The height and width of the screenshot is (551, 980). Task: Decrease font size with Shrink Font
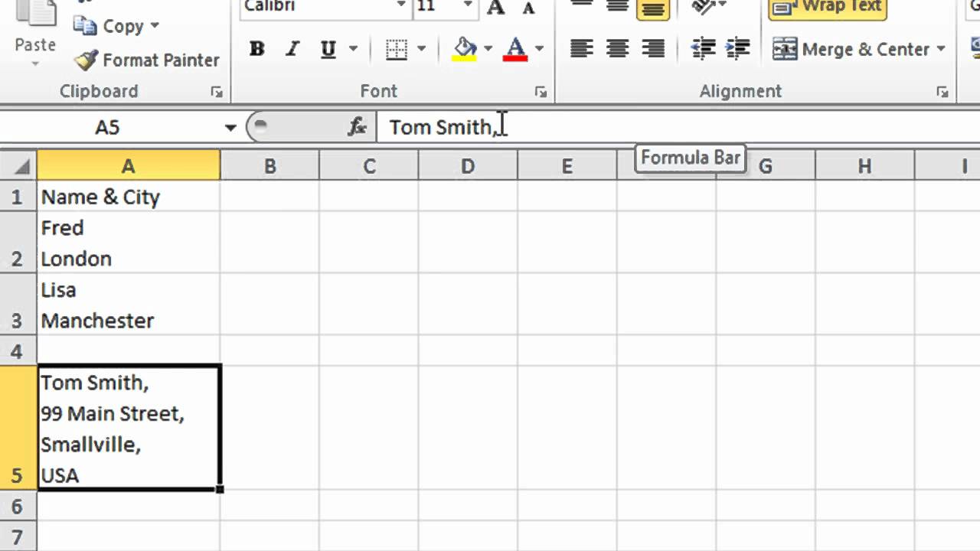[x=528, y=7]
